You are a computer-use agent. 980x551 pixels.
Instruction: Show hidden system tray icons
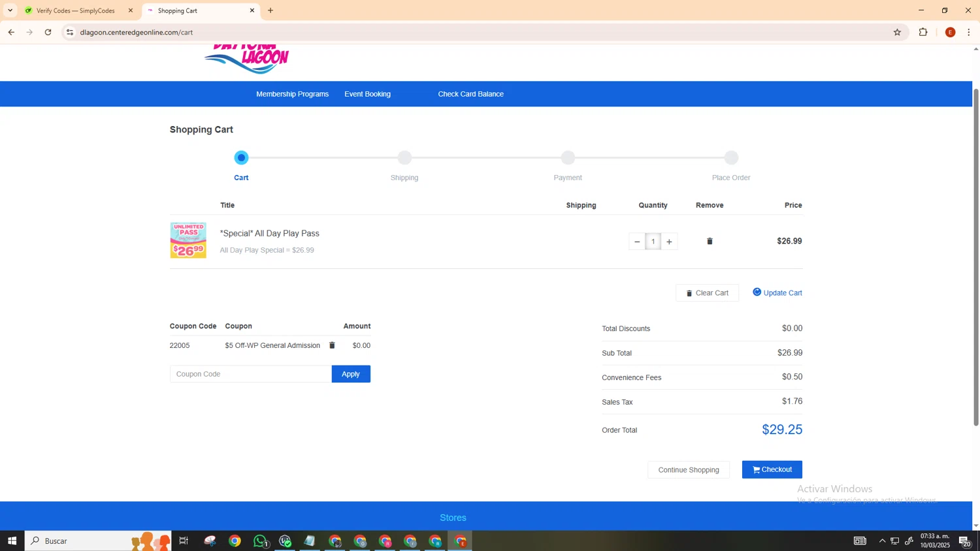[882, 541]
